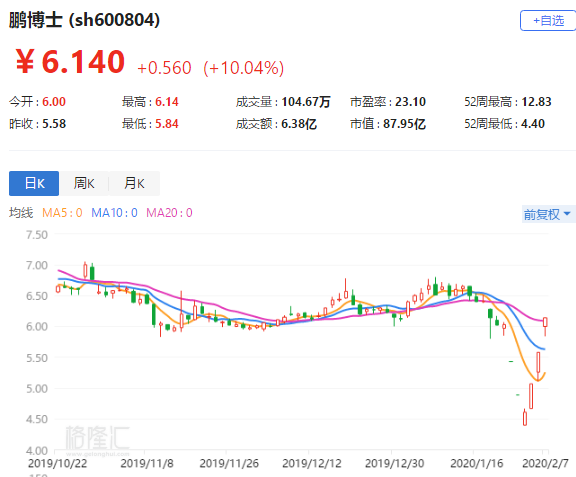Click the 今开 value 6.00
This screenshot has height=477, width=576.
tap(54, 102)
